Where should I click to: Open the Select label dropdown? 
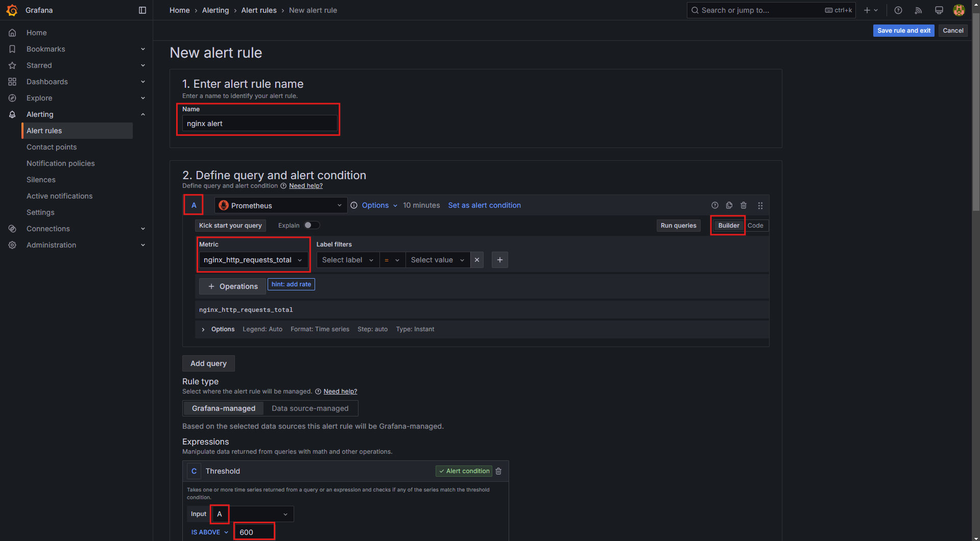pos(348,260)
